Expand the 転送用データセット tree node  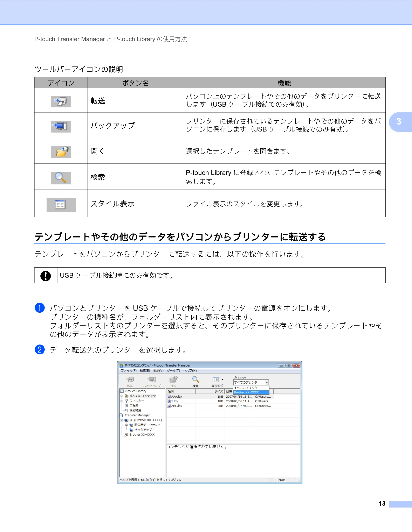126,425
